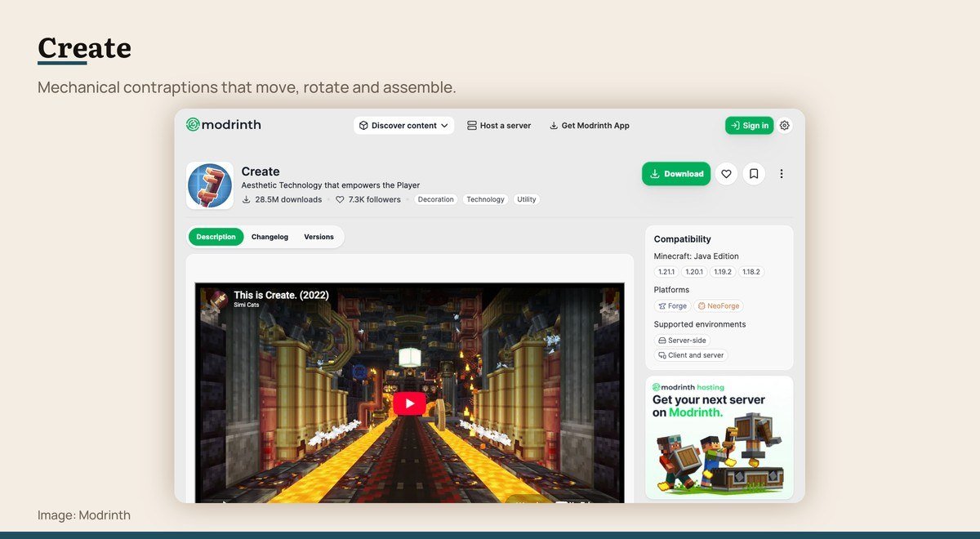Screen dimensions: 980x539
Task: Click the Create project title
Action: (x=261, y=171)
